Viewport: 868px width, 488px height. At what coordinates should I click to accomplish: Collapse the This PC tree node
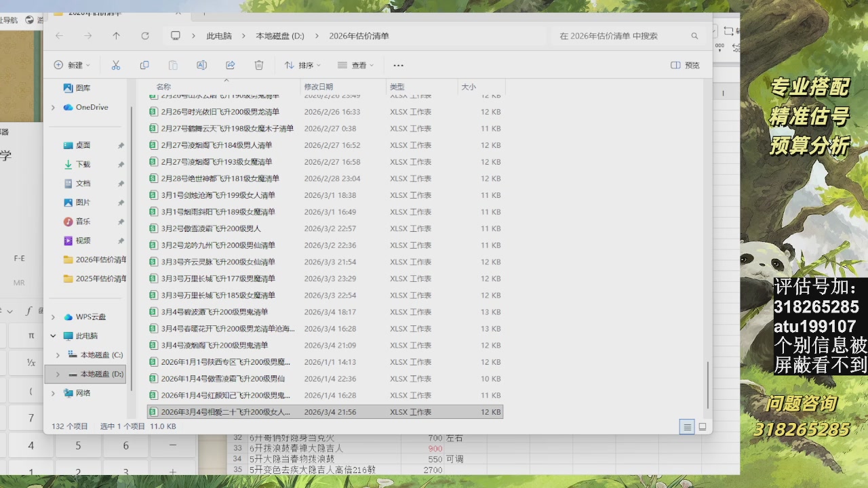click(53, 335)
